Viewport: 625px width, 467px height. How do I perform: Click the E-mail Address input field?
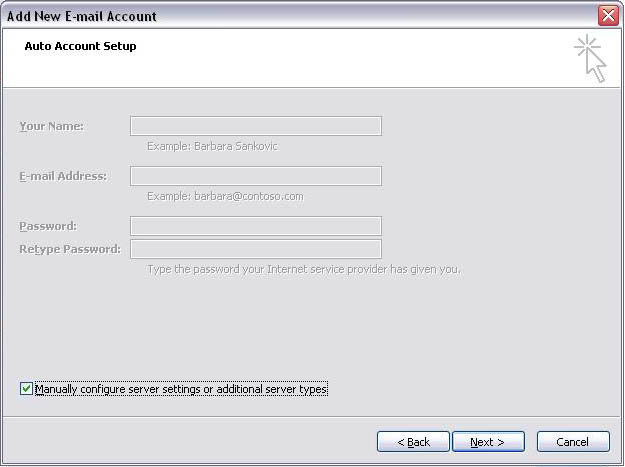(256, 176)
